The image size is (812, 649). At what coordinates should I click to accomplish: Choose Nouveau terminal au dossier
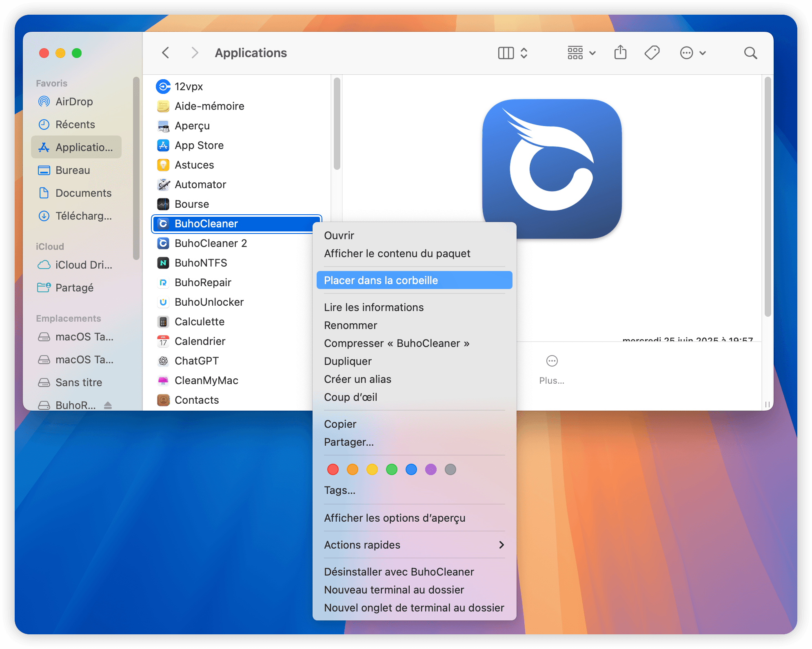[x=414, y=590]
